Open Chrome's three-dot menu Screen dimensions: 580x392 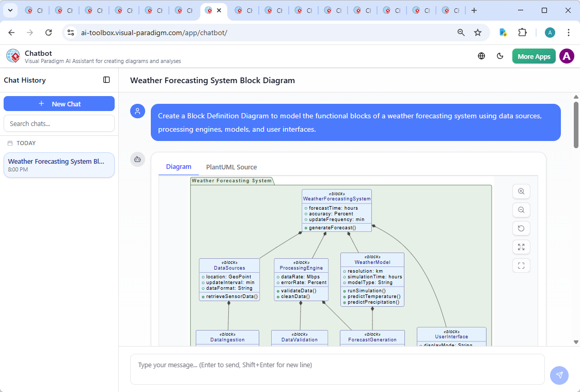pyautogui.click(x=569, y=32)
